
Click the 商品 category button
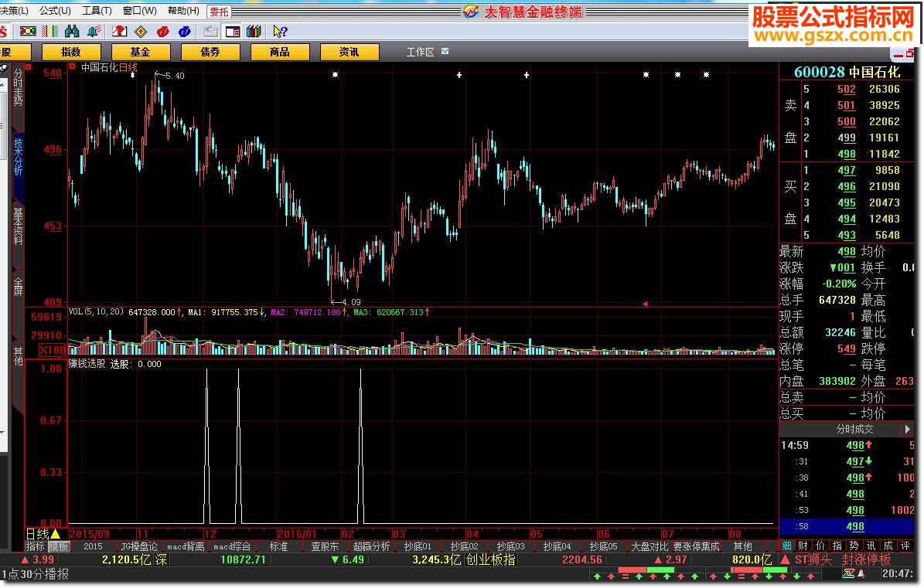(280, 52)
